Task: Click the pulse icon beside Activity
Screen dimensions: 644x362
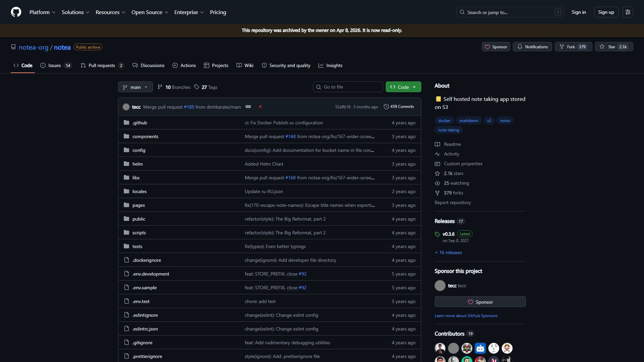Action: (437, 154)
